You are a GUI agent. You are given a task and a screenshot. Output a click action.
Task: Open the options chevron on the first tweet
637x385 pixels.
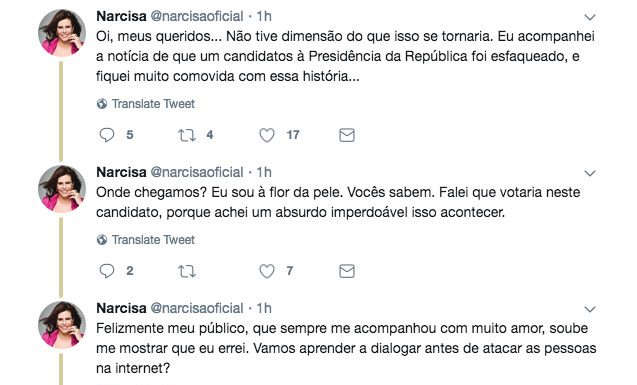click(589, 17)
